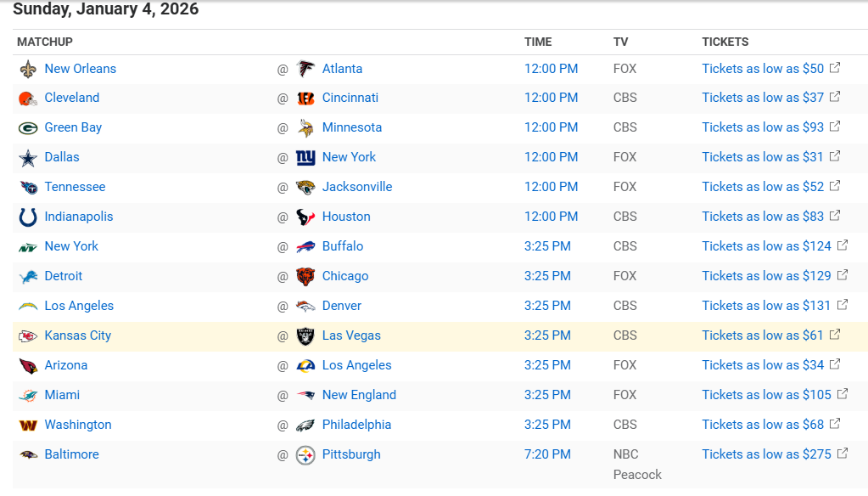868x496 pixels.
Task: Select the 7:20 PM game time link
Action: tap(547, 454)
